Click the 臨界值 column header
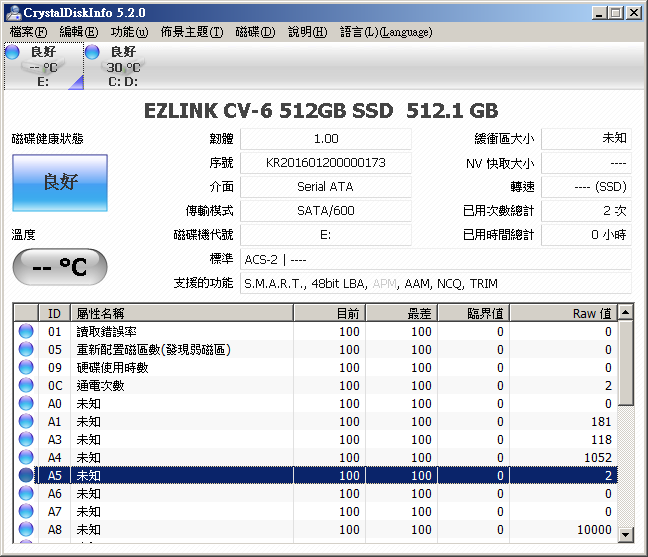 (474, 313)
